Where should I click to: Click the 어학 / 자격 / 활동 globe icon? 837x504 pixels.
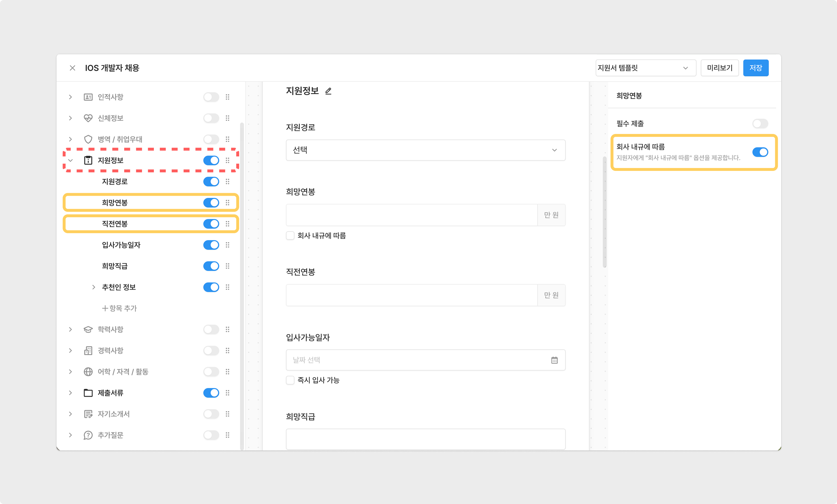88,372
